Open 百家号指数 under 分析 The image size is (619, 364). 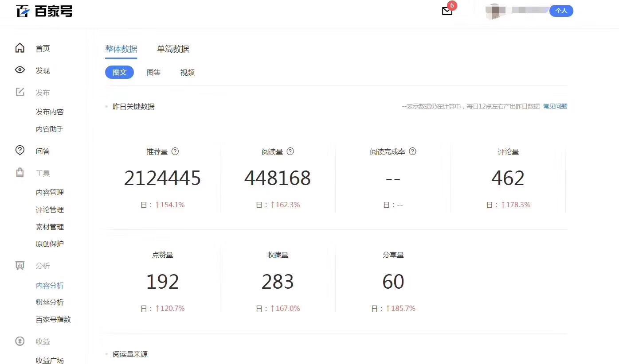pos(52,319)
